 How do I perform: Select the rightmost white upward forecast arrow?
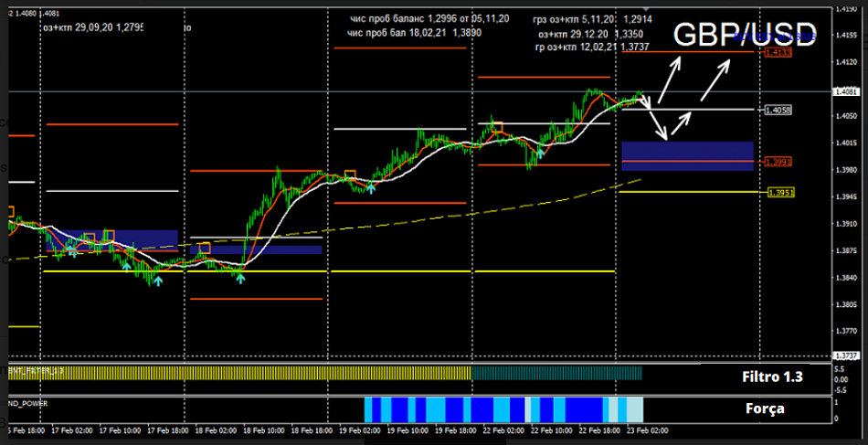pyautogui.click(x=715, y=80)
